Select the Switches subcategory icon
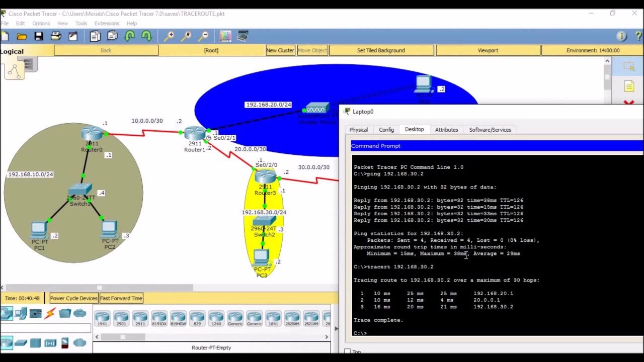 pyautogui.click(x=21, y=343)
